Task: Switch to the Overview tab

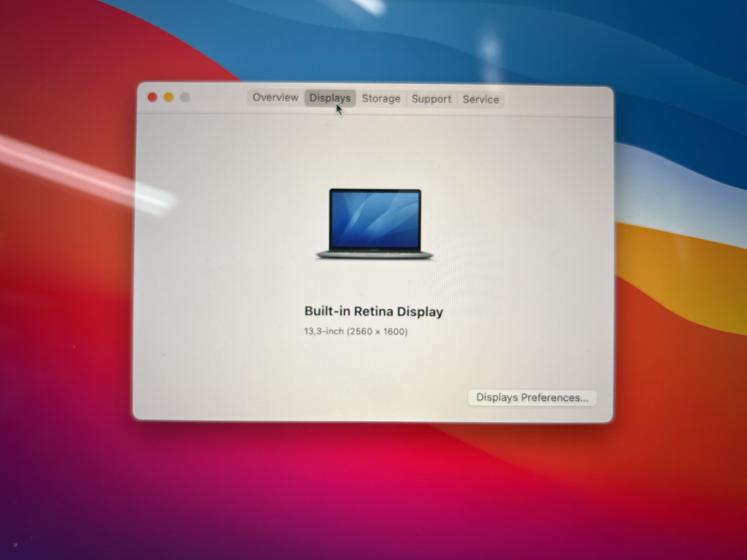Action: 275,98
